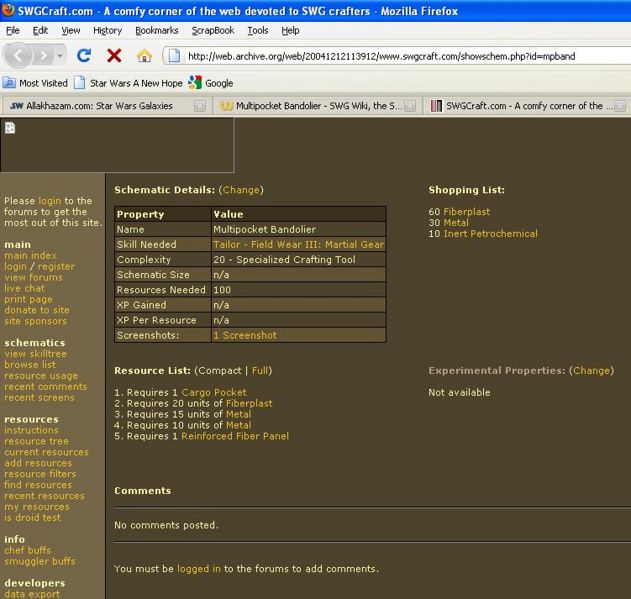Click the Reload page icon
631x599 pixels.
pyautogui.click(x=84, y=56)
